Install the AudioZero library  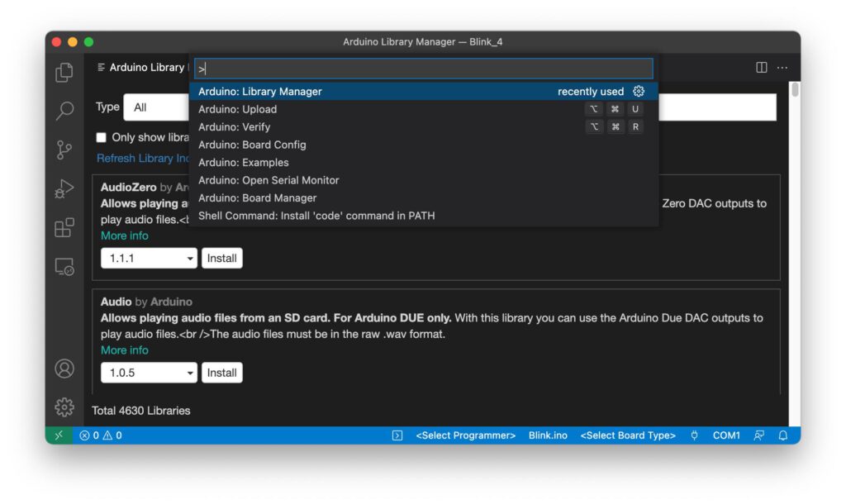[x=221, y=259]
